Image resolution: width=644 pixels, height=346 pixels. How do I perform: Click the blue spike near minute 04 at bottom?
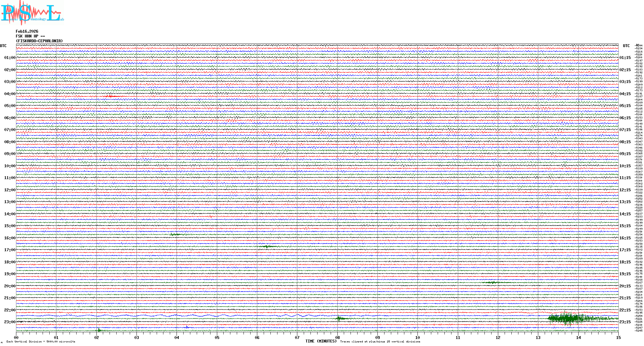point(187,327)
